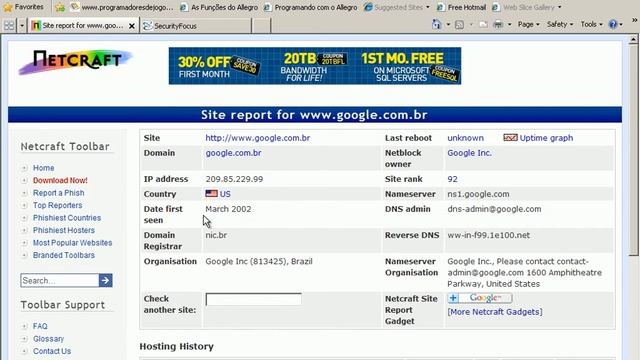This screenshot has width=640, height=360.
Task: Open a new blank tab
Action: pos(261,26)
